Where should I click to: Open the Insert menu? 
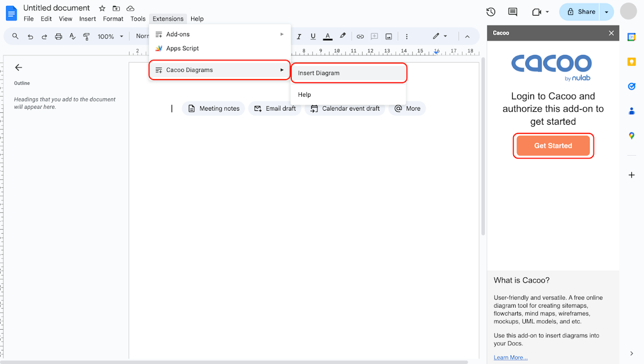[x=88, y=19]
